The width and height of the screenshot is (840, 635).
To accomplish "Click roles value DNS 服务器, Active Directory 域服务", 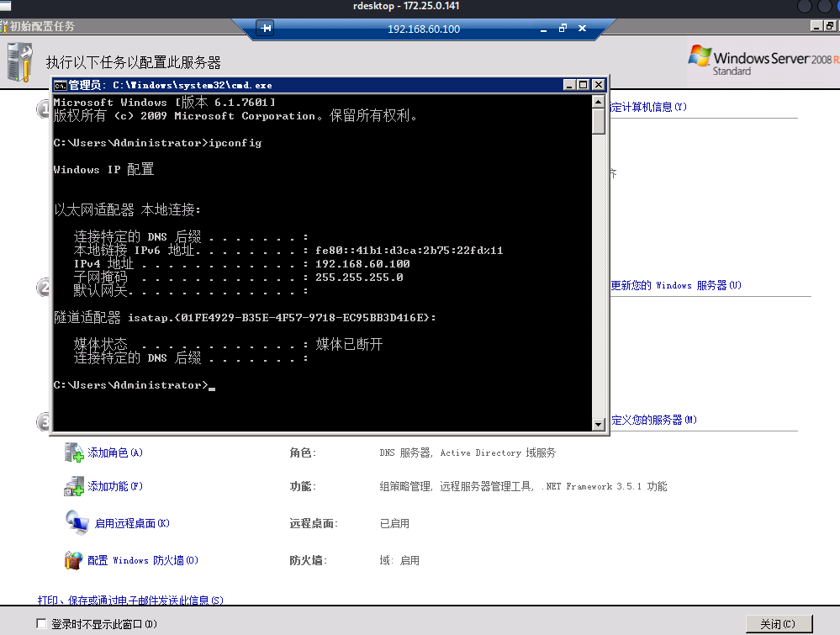I will tap(468, 452).
